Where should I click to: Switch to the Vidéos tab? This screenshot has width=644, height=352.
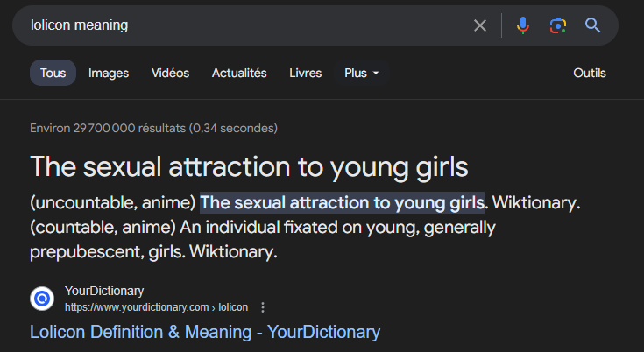point(170,73)
